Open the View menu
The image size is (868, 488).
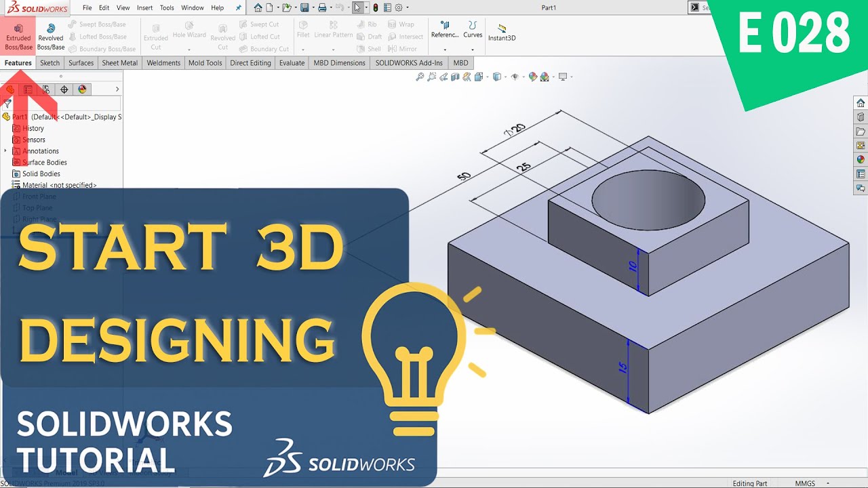[123, 8]
